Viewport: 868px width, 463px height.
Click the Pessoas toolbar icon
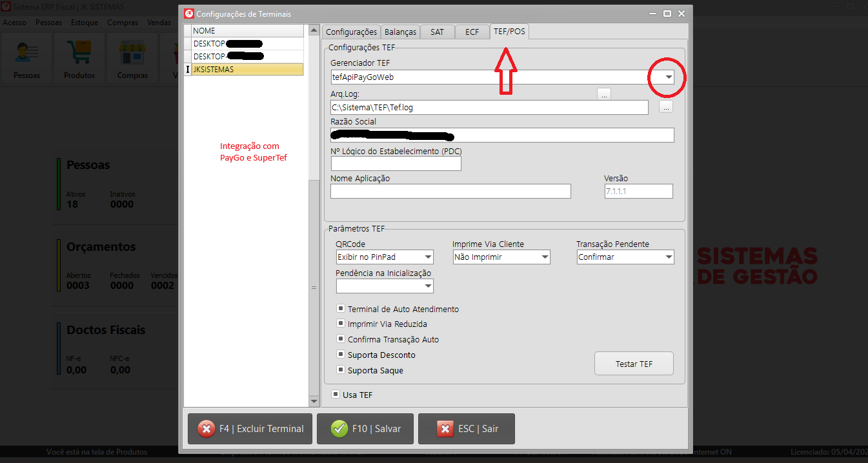[x=26, y=58]
